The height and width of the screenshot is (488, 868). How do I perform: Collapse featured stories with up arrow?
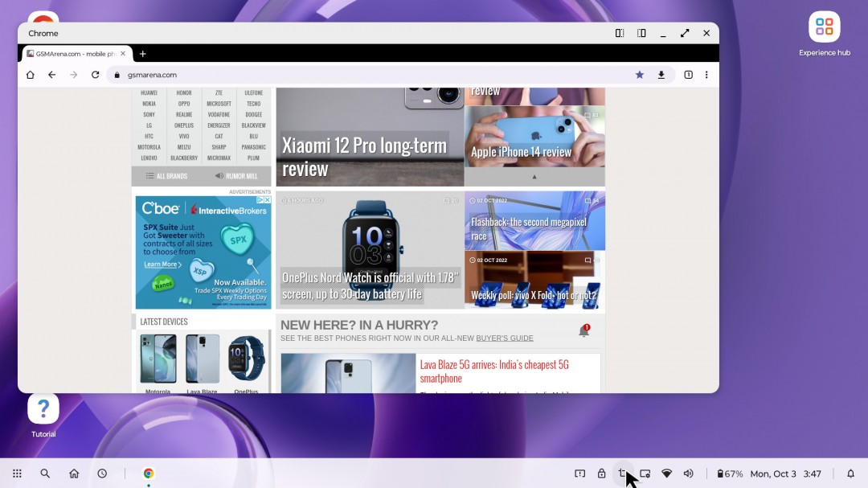click(x=534, y=177)
